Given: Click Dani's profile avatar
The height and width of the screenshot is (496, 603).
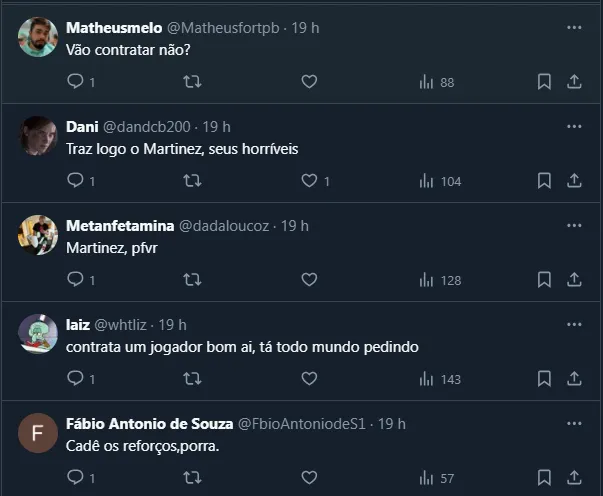Looking at the screenshot, I should [x=38, y=136].
